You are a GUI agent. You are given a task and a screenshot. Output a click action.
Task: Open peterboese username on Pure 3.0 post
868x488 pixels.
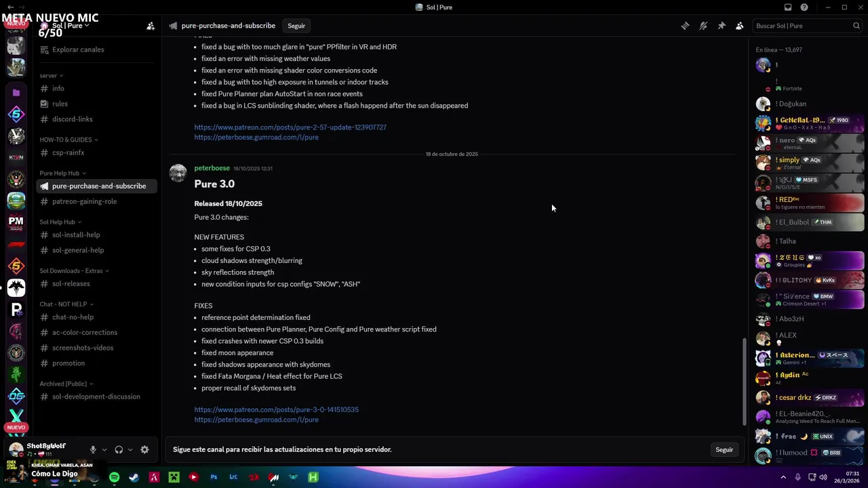tap(212, 168)
